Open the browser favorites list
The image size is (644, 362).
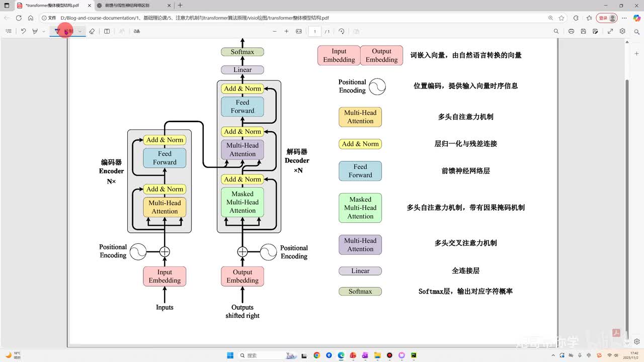(x=589, y=18)
